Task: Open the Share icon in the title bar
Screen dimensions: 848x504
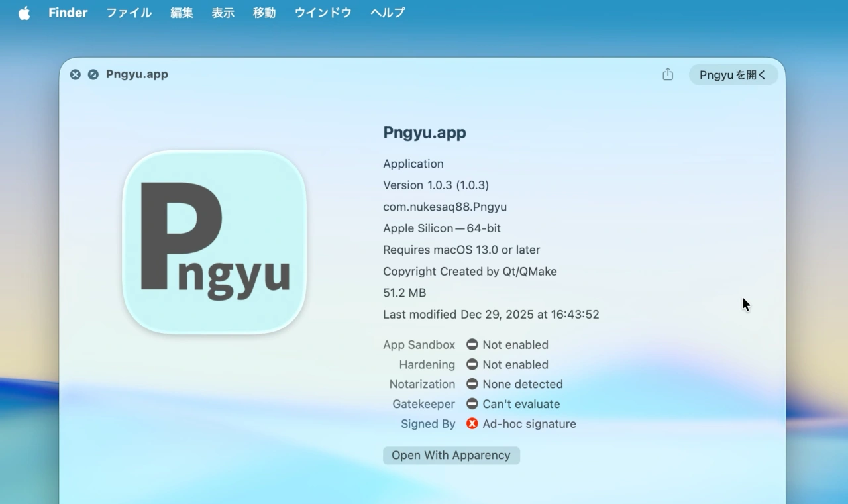Action: pos(667,74)
